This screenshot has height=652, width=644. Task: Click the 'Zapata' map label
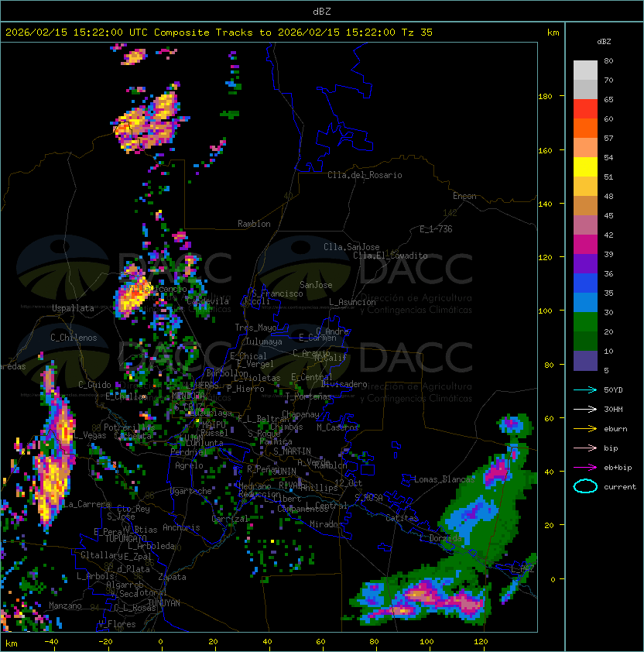click(172, 577)
